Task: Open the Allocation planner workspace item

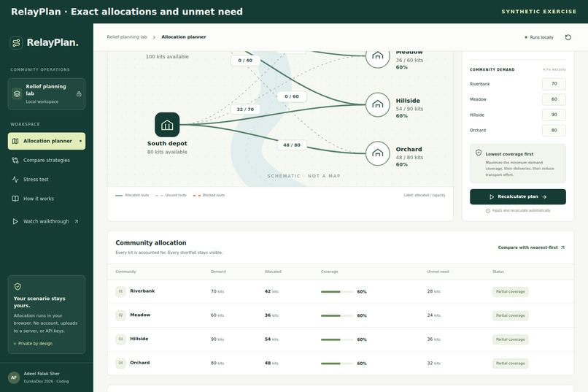Action: pyautogui.click(x=47, y=141)
